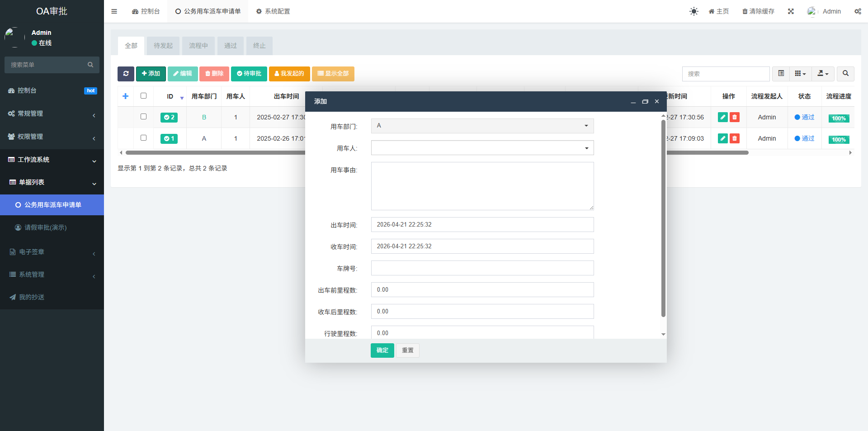Tick the checkbox for row ID 1

pyautogui.click(x=144, y=138)
